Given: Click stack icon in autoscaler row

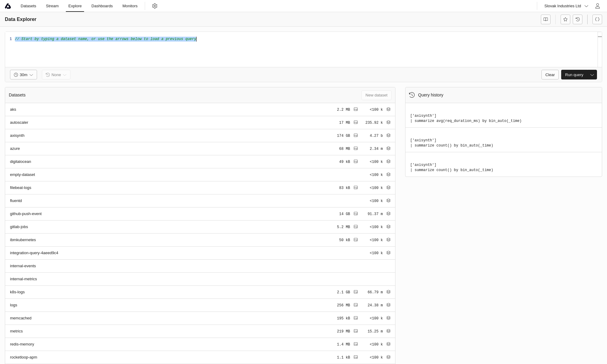Looking at the screenshot, I should click(388, 123).
